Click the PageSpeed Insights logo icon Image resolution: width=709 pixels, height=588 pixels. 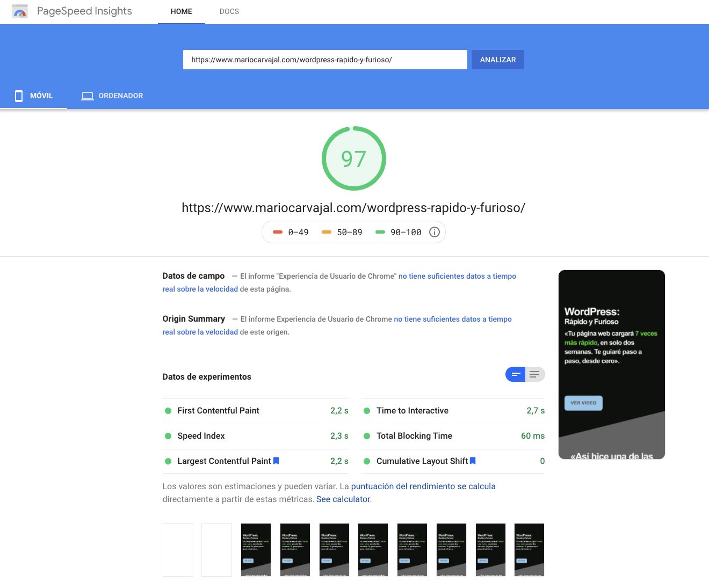click(20, 11)
